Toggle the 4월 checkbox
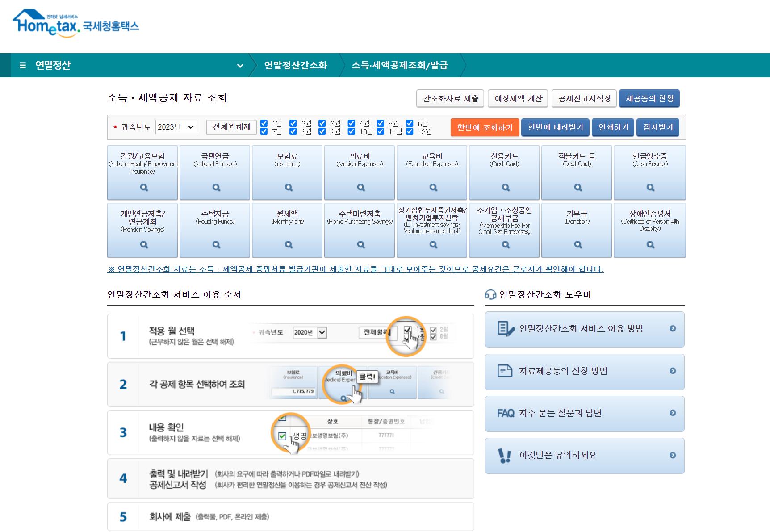The image size is (770, 532). [352, 123]
